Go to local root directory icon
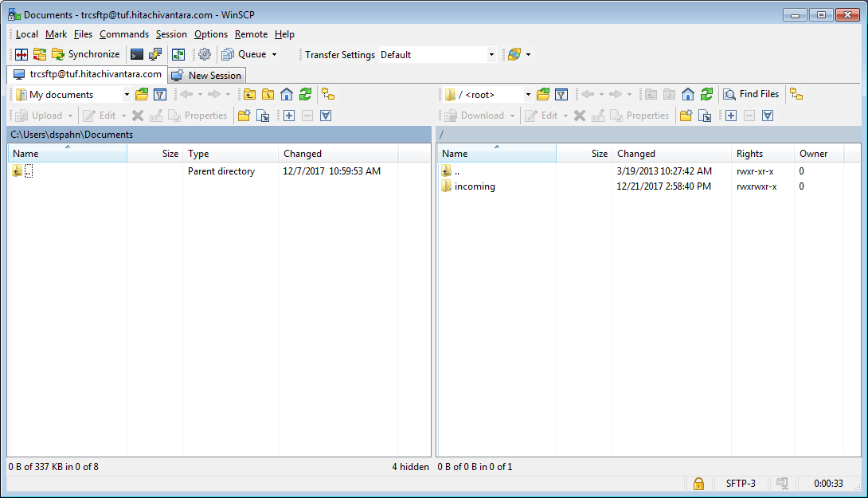The width and height of the screenshot is (868, 498). pyautogui.click(x=268, y=95)
